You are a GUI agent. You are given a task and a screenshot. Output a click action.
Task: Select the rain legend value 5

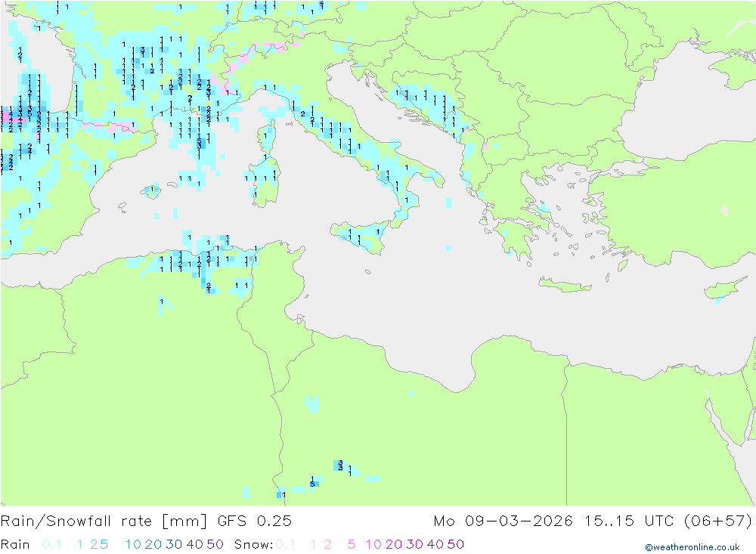(104, 544)
